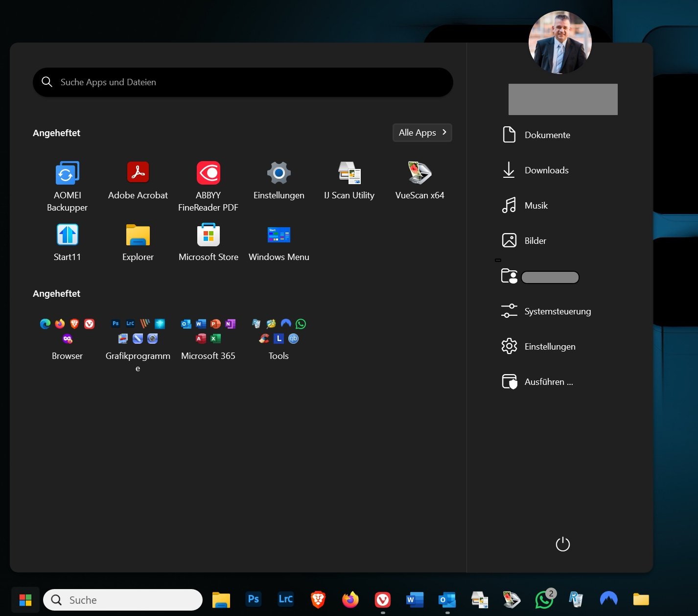Image resolution: width=698 pixels, height=616 pixels.
Task: Launch Adobe Acrobat
Action: pos(138,180)
